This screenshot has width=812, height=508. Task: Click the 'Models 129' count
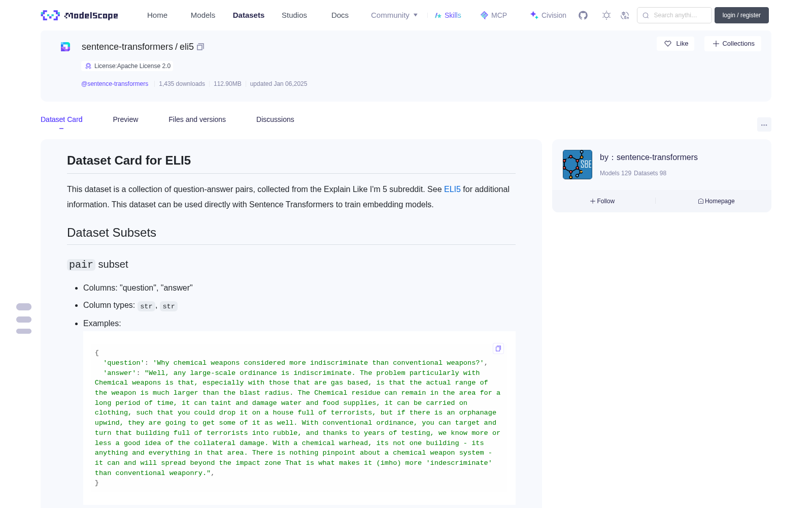tap(616, 173)
